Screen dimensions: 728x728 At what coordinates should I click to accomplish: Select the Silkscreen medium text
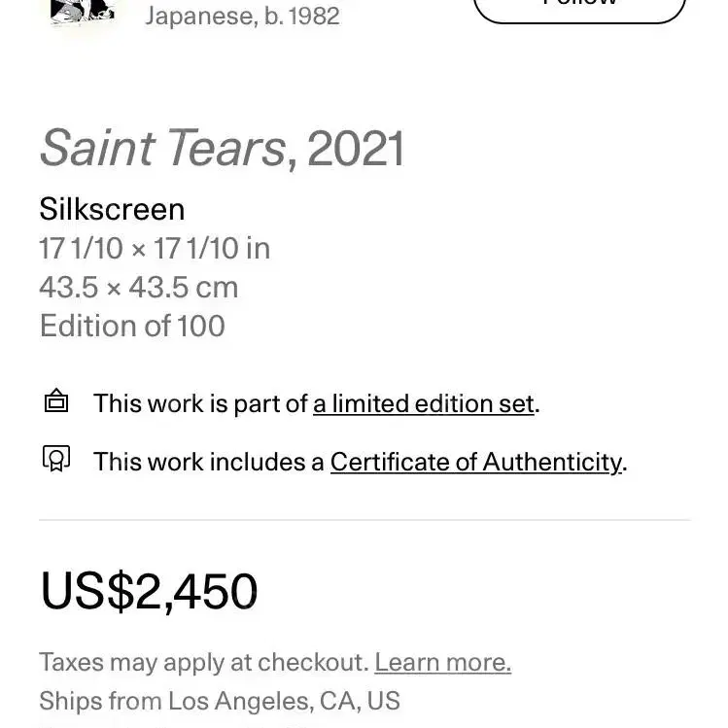tap(112, 209)
